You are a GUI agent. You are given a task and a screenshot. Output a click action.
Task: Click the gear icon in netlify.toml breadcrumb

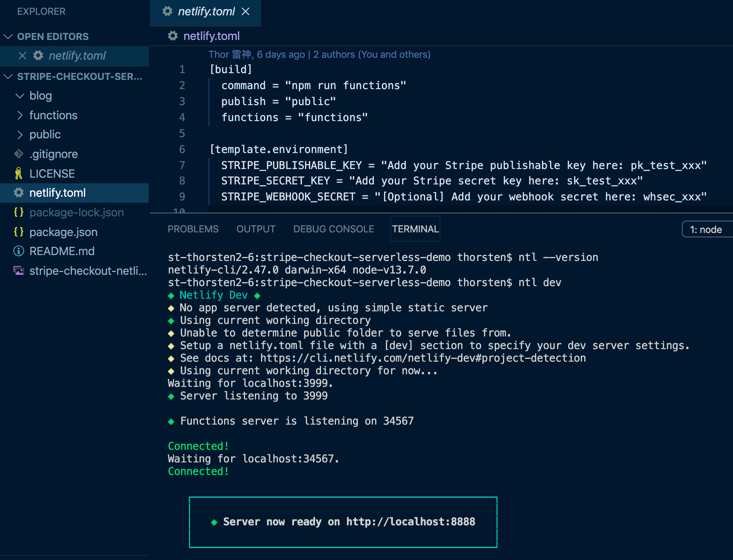pos(173,36)
